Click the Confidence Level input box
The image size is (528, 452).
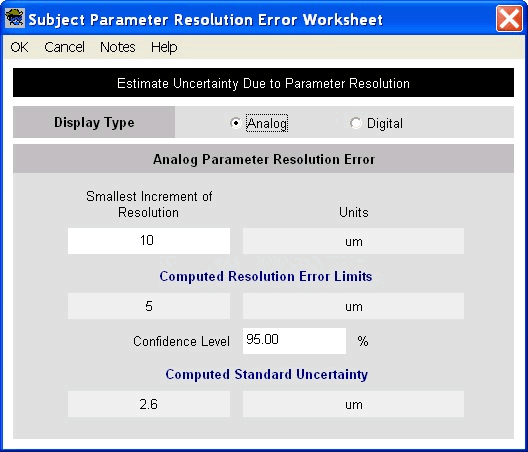(294, 341)
